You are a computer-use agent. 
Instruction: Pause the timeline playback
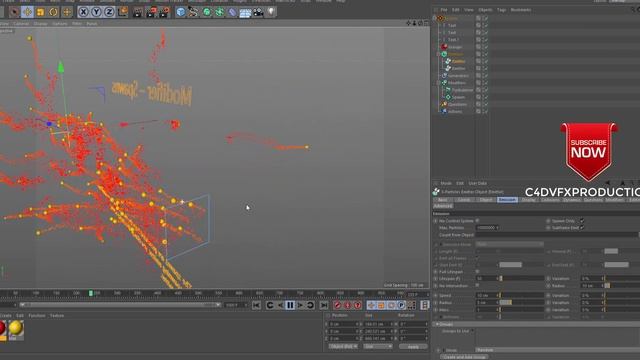(x=290, y=305)
